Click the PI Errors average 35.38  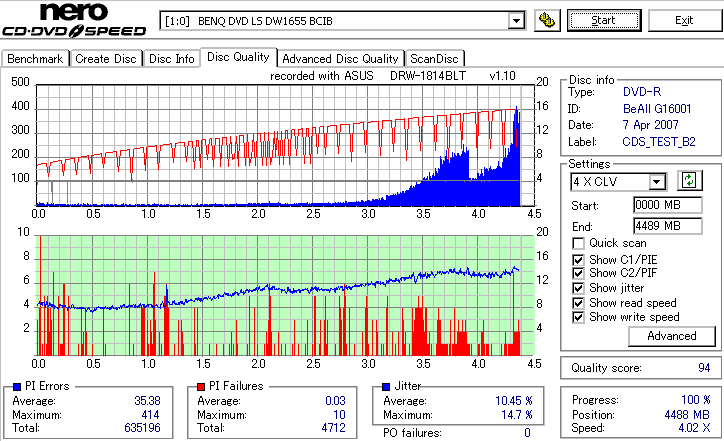147,401
